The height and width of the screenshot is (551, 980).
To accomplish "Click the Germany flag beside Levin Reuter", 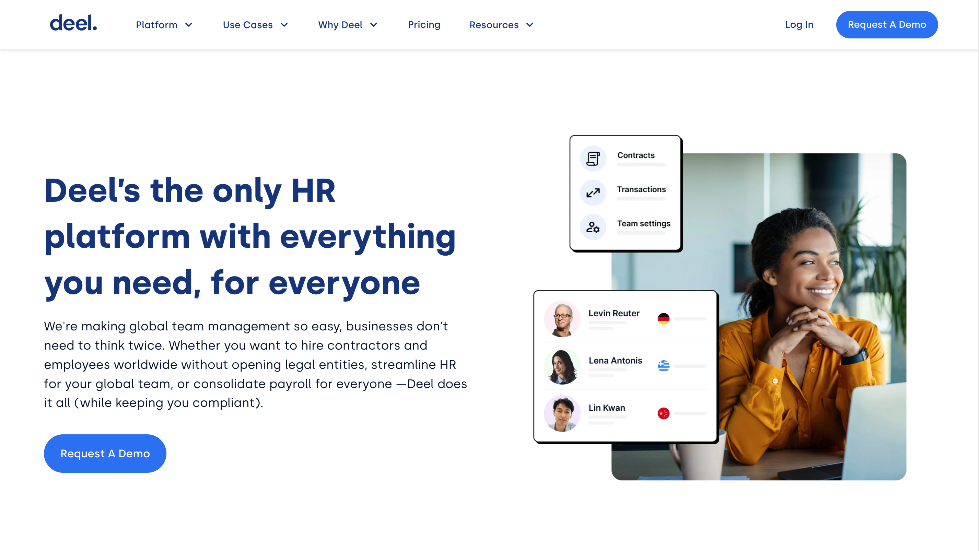I will [x=664, y=319].
